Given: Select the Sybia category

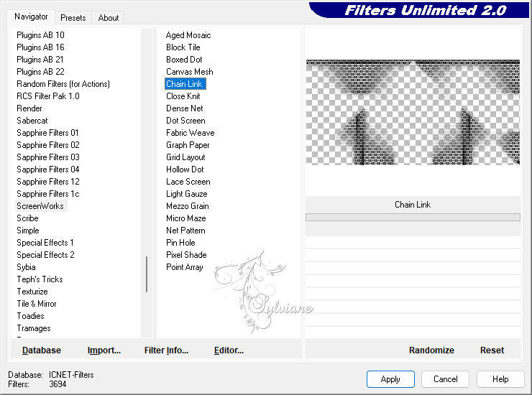Looking at the screenshot, I should click(26, 267).
